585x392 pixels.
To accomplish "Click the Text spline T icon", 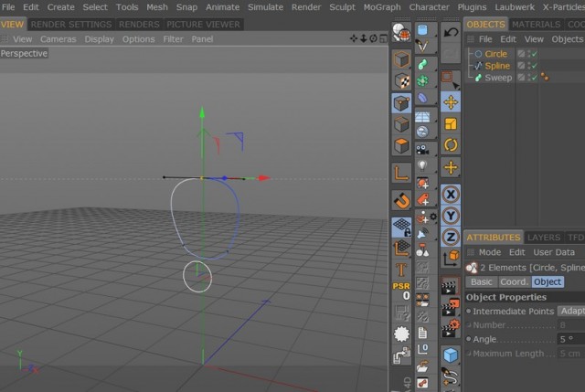I will tap(401, 269).
